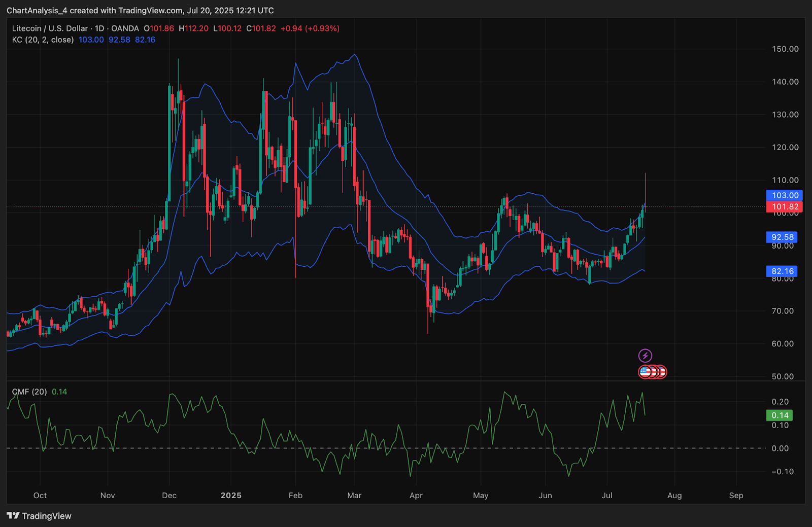Click the TradingView logo at bottom left
Screen dimensions: 812x527
pyautogui.click(x=39, y=516)
